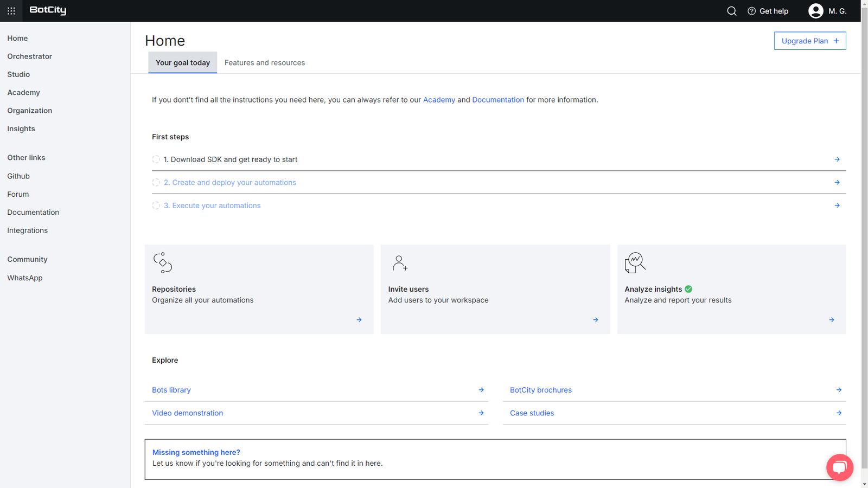Viewport: 868px width, 488px height.
Task: Open the chat support bubble
Action: click(x=840, y=467)
